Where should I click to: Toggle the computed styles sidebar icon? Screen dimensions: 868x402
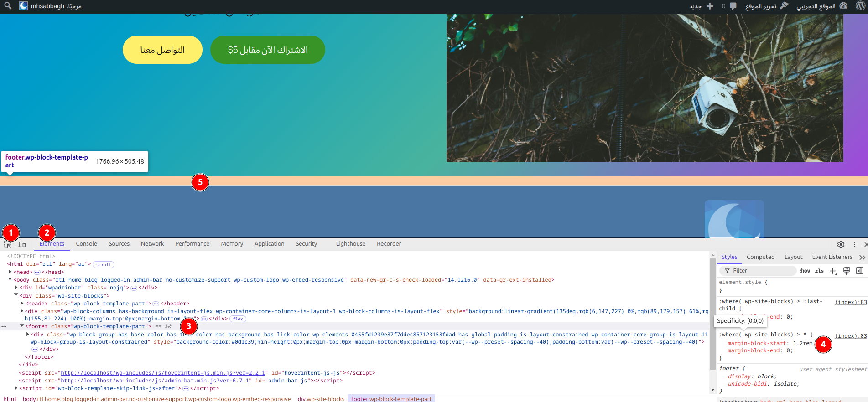click(x=860, y=271)
